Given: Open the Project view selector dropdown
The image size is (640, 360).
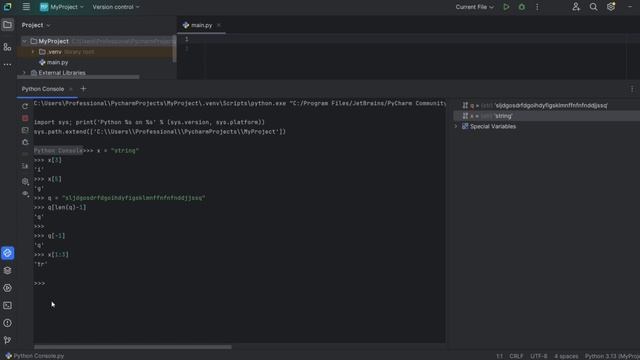Looking at the screenshot, I should point(36,25).
